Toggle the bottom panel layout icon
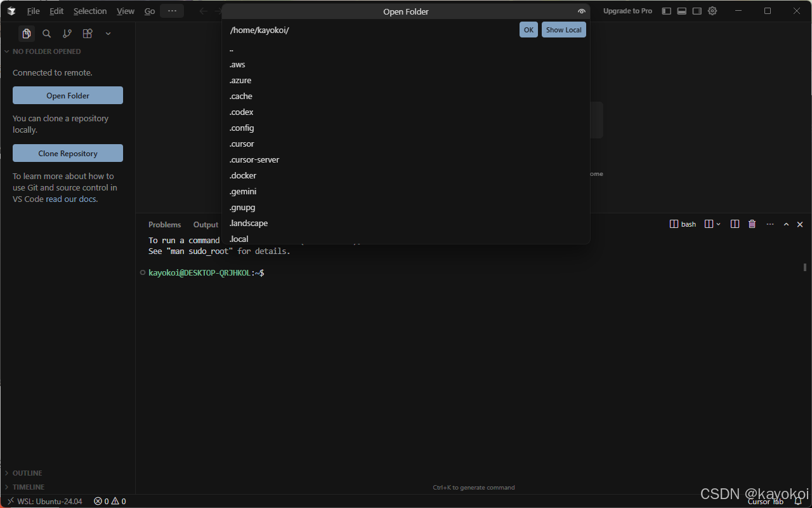Screen dimensions: 812x508 tap(681, 11)
